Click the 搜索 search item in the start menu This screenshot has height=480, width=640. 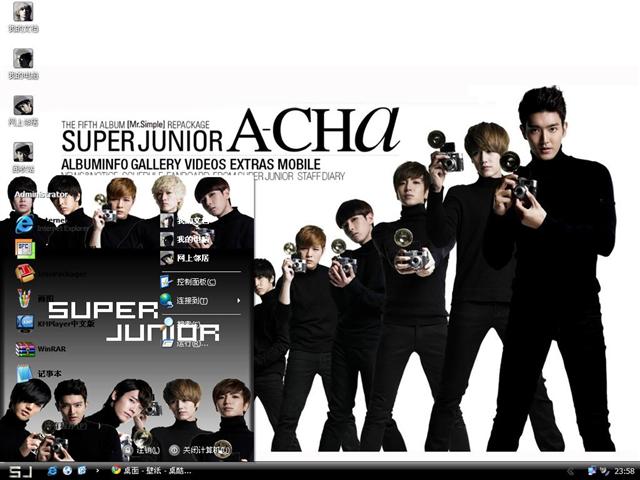[x=181, y=324]
